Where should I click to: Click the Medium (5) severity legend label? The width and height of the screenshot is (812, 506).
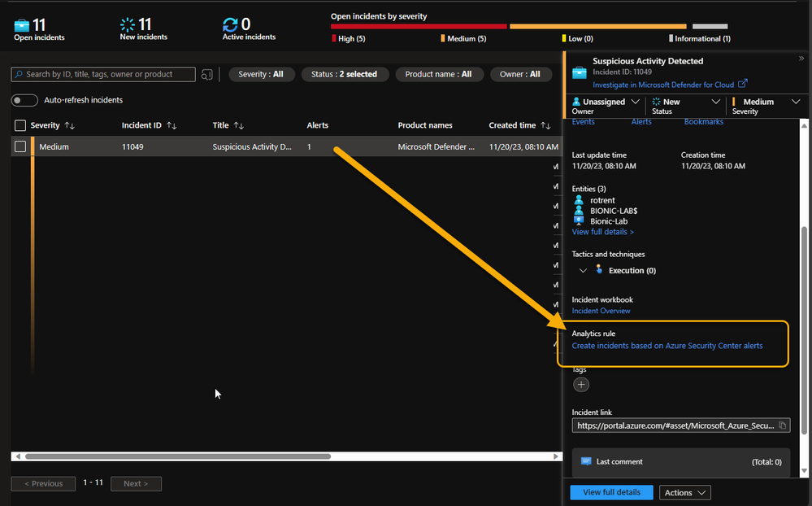(x=467, y=38)
